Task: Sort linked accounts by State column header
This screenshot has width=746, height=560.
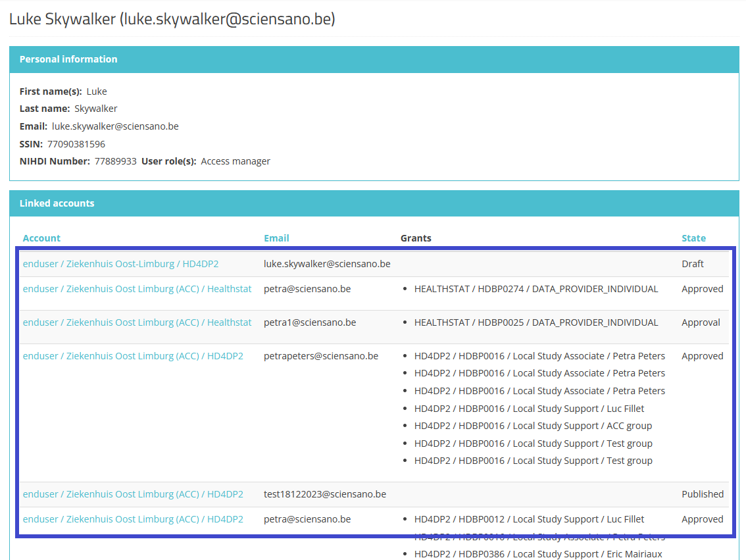Action: [693, 238]
